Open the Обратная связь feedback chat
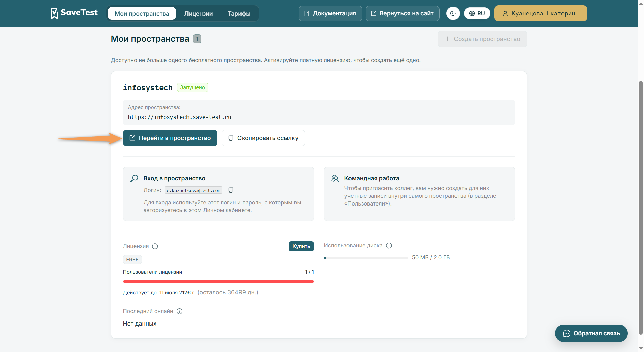The height and width of the screenshot is (352, 644). (x=591, y=333)
